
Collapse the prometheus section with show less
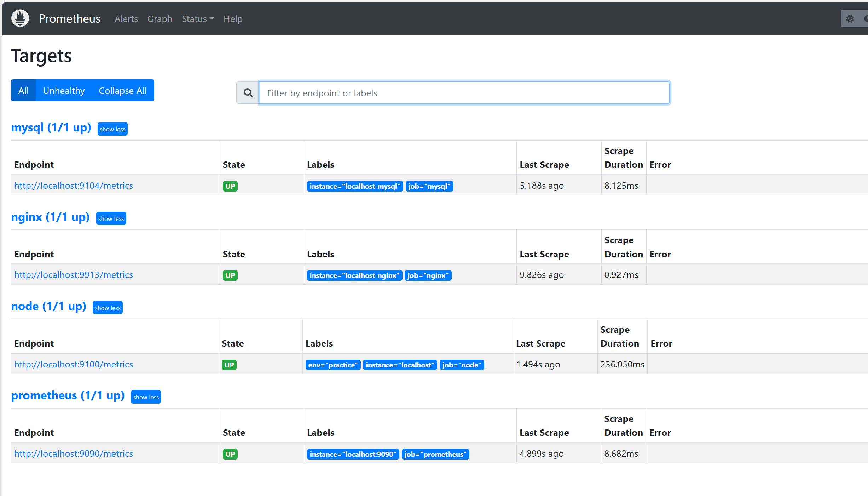point(146,397)
